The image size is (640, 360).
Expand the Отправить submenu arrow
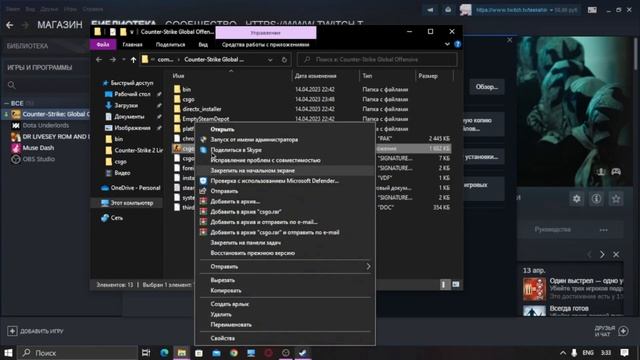click(x=368, y=267)
